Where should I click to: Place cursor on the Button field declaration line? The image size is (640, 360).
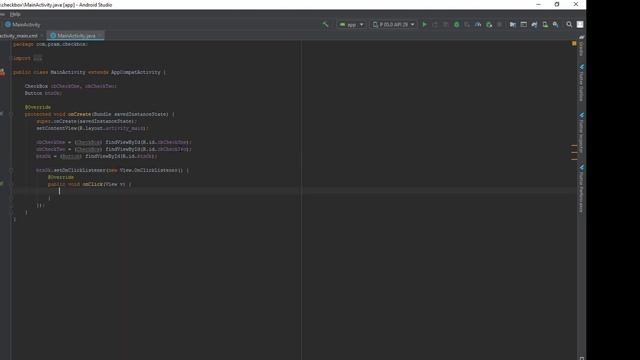tap(43, 93)
